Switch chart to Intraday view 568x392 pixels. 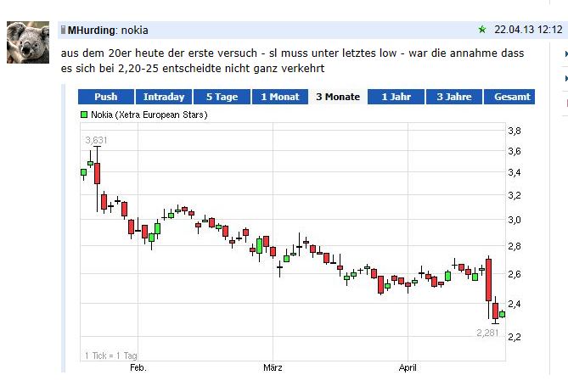pyautogui.click(x=164, y=97)
